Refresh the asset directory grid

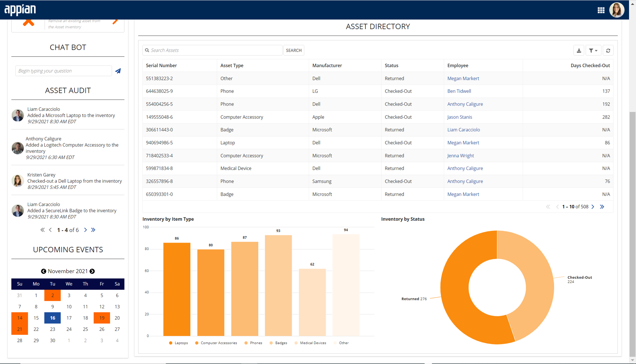coord(608,50)
